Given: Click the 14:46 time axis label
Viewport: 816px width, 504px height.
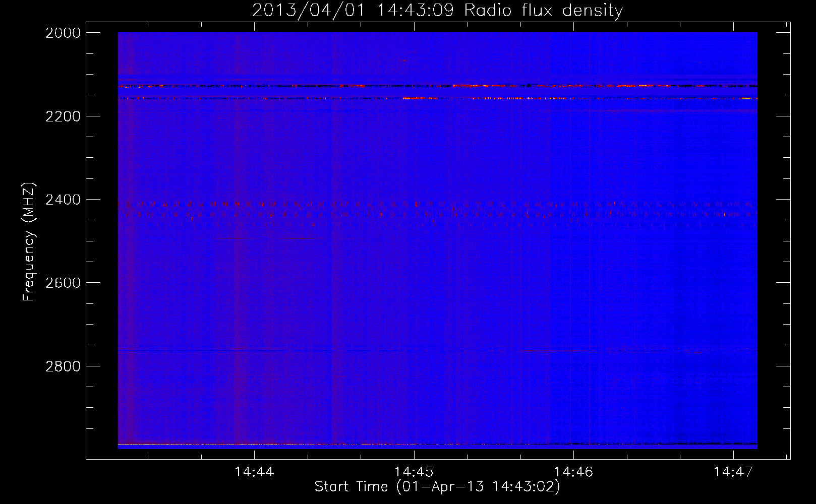Looking at the screenshot, I should tap(573, 472).
